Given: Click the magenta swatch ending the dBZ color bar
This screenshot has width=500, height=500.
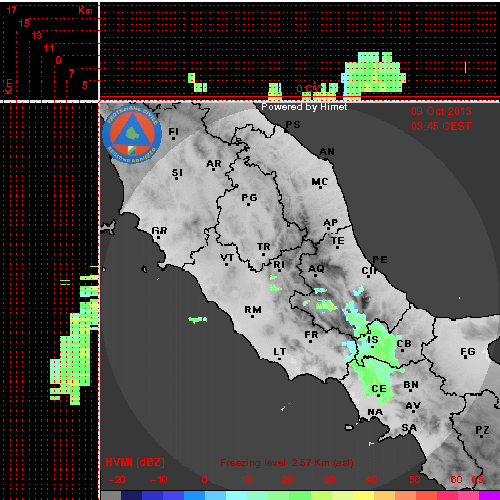Looking at the screenshot, I should pyautogui.click(x=489, y=495).
